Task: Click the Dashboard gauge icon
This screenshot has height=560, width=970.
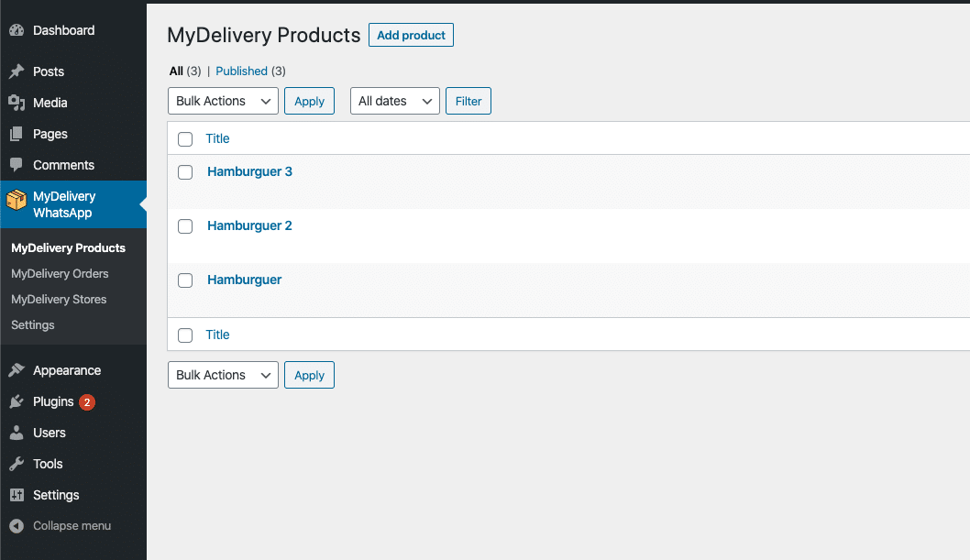Action: (17, 30)
